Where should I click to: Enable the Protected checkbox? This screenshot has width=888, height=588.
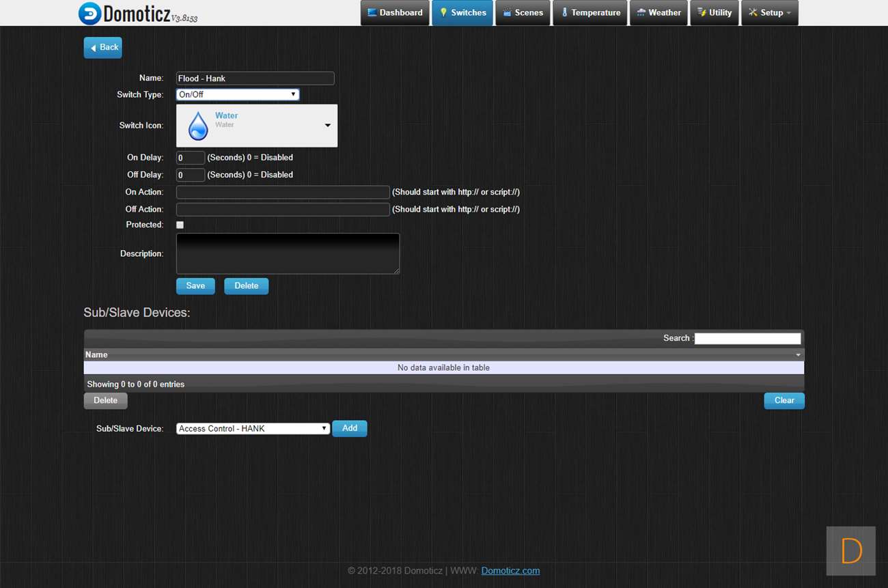tap(180, 225)
